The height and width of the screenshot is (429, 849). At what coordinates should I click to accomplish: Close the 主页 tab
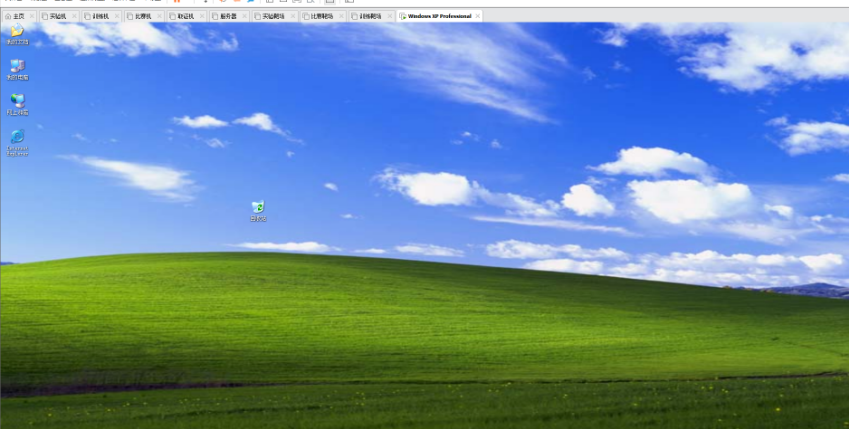coord(31,16)
